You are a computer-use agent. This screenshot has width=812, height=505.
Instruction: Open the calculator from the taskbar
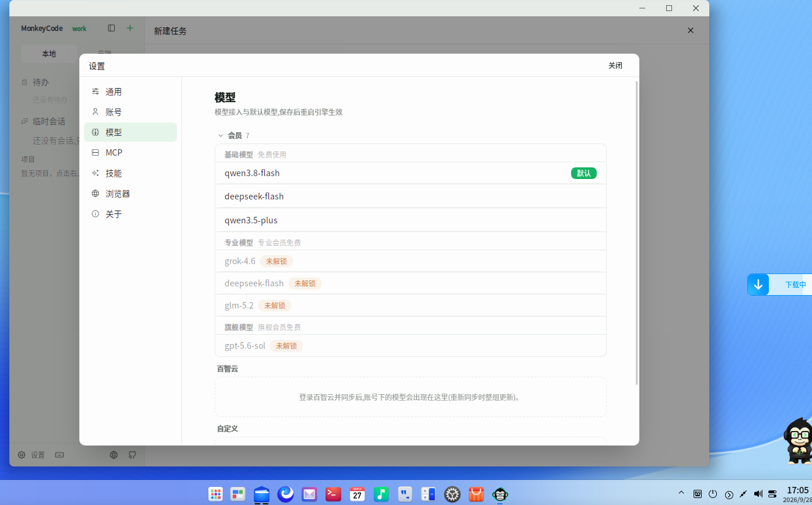(429, 495)
